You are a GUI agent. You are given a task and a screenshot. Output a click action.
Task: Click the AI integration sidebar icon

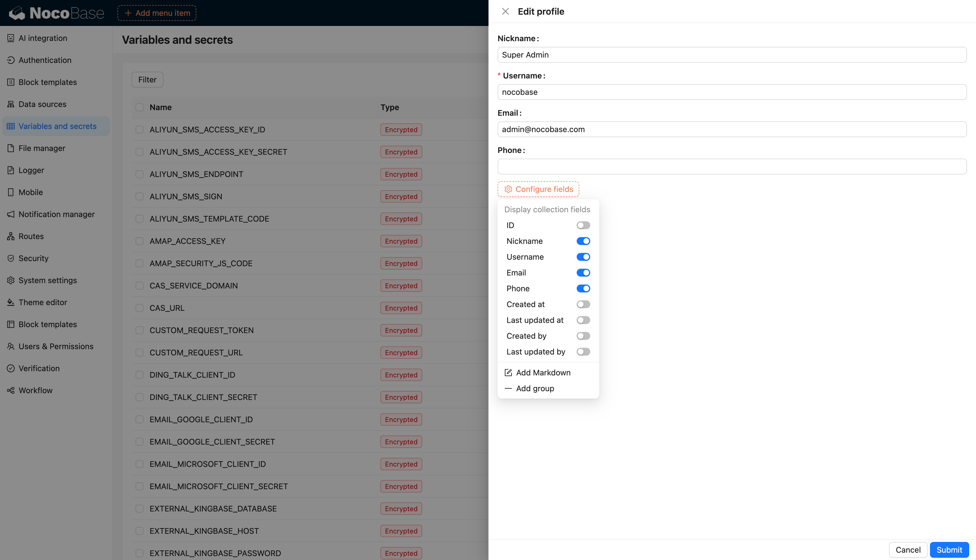click(11, 38)
